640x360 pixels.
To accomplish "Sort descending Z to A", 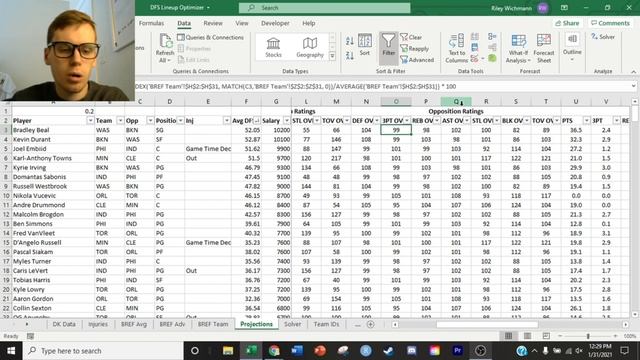I will click(349, 55).
